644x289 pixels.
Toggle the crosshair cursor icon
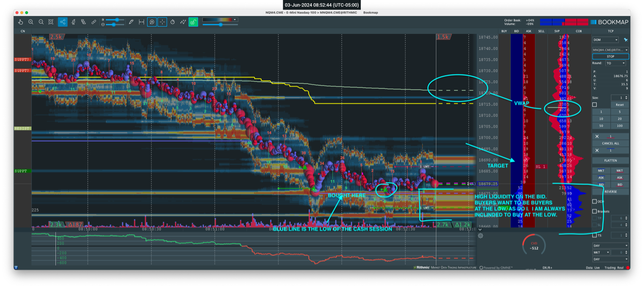(x=162, y=22)
